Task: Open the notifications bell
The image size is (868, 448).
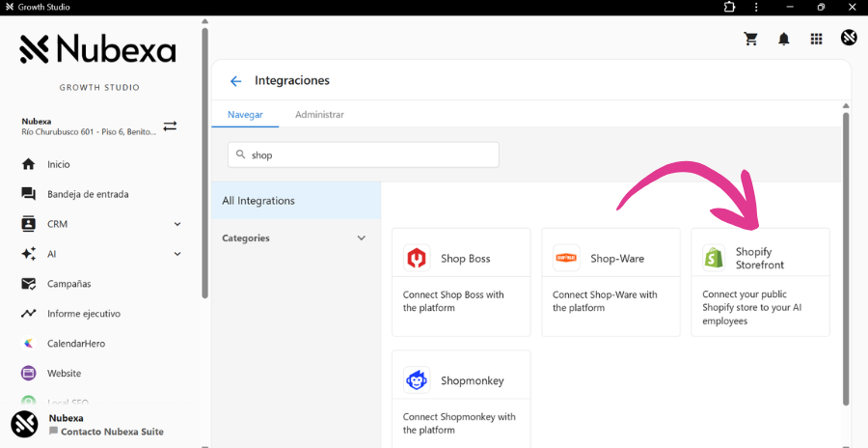Action: (x=784, y=39)
